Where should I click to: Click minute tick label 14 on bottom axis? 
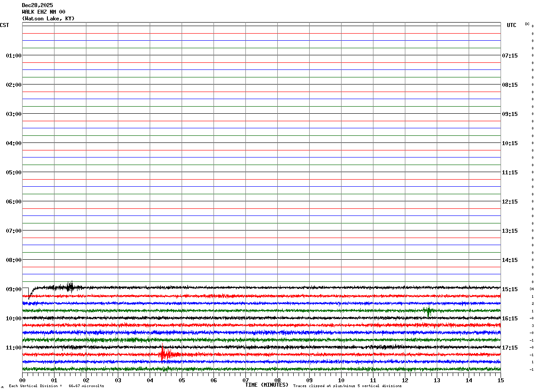pos(469,380)
